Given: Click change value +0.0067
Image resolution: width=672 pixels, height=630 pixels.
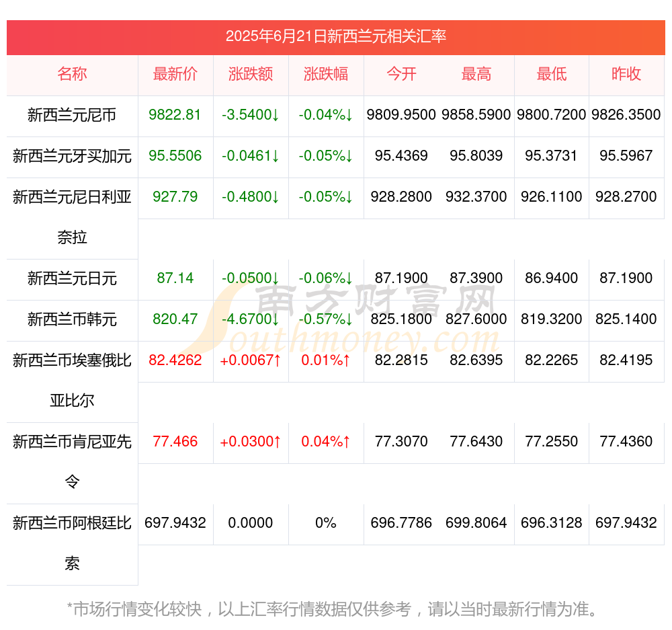Looking at the screenshot, I should click(250, 360).
